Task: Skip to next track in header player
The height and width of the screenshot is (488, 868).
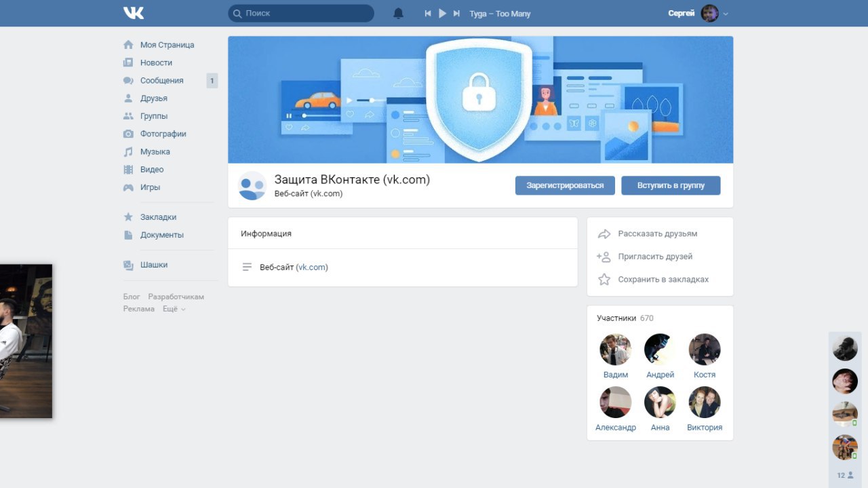Action: pyautogui.click(x=456, y=14)
